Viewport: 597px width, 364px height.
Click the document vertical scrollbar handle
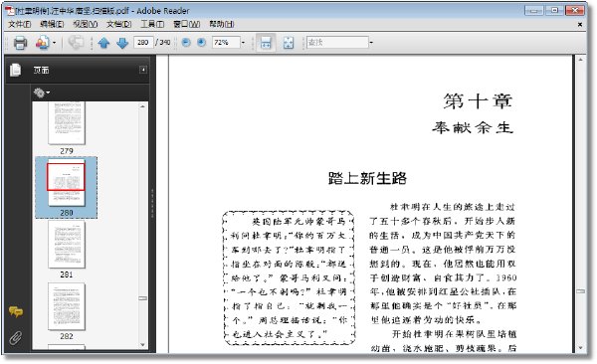581,291
